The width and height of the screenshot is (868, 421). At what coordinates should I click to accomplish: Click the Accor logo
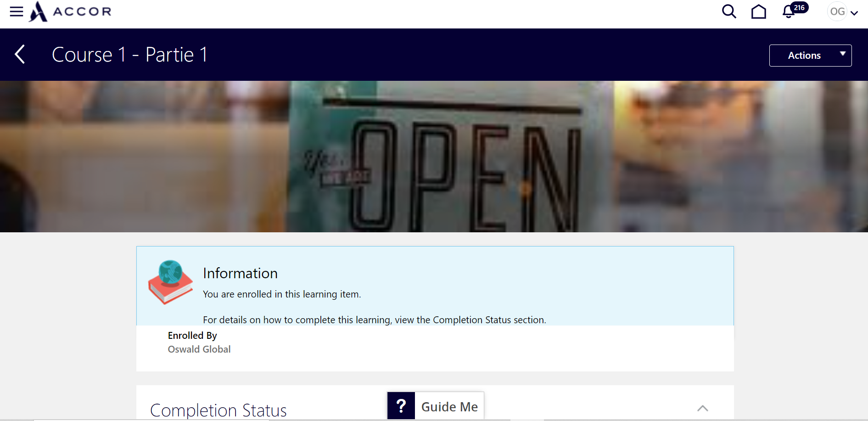pos(70,11)
